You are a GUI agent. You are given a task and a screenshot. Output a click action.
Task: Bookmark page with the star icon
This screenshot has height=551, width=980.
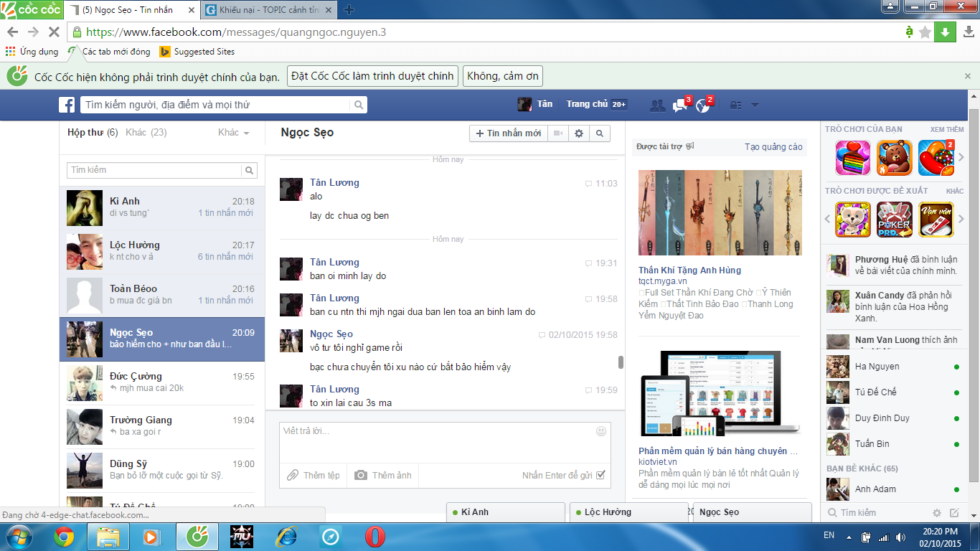click(x=925, y=32)
